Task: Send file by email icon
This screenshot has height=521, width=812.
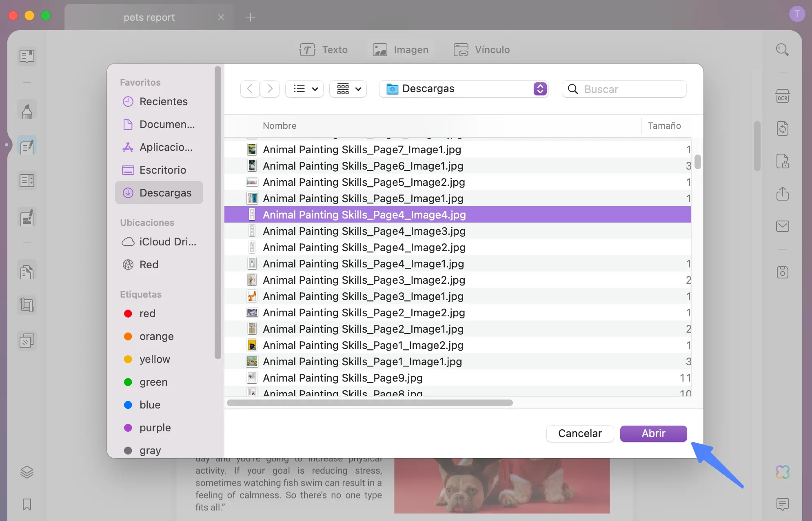Action: [782, 226]
